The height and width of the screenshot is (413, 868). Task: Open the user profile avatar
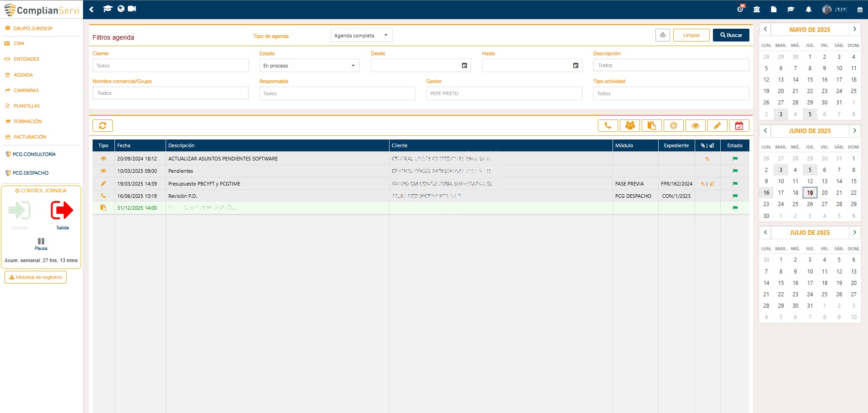[x=826, y=9]
